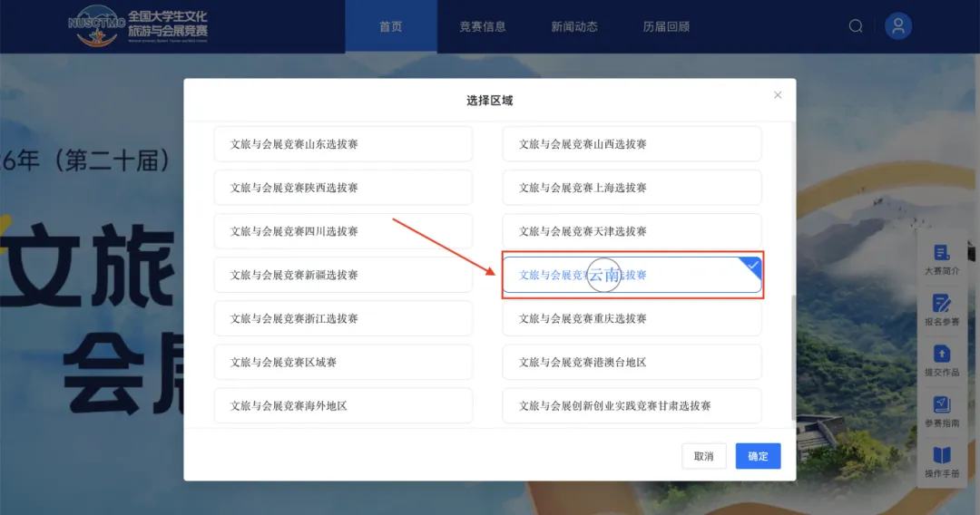Select 文旅与会展竞赛重庆选拔赛 option
The image size is (980, 515).
(632, 319)
